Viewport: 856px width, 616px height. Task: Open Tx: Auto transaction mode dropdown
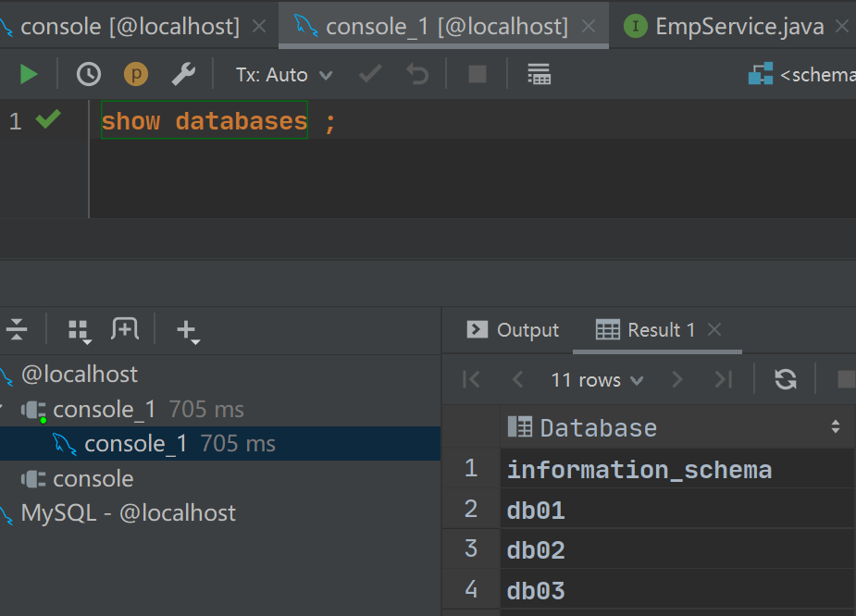pyautogui.click(x=284, y=75)
